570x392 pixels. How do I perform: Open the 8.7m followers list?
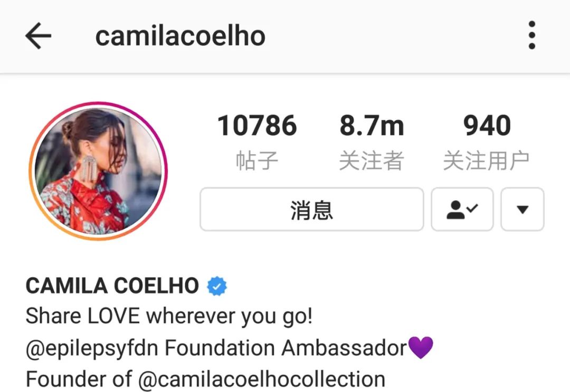coord(372,126)
